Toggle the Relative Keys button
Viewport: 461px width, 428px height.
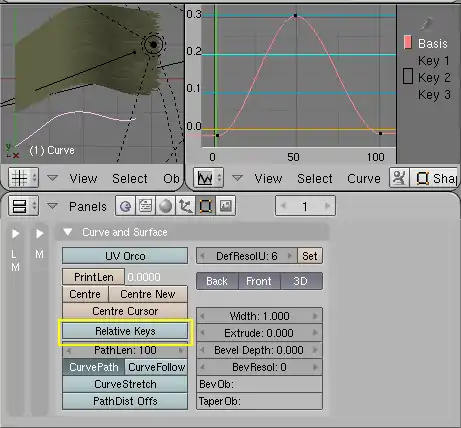pos(125,331)
